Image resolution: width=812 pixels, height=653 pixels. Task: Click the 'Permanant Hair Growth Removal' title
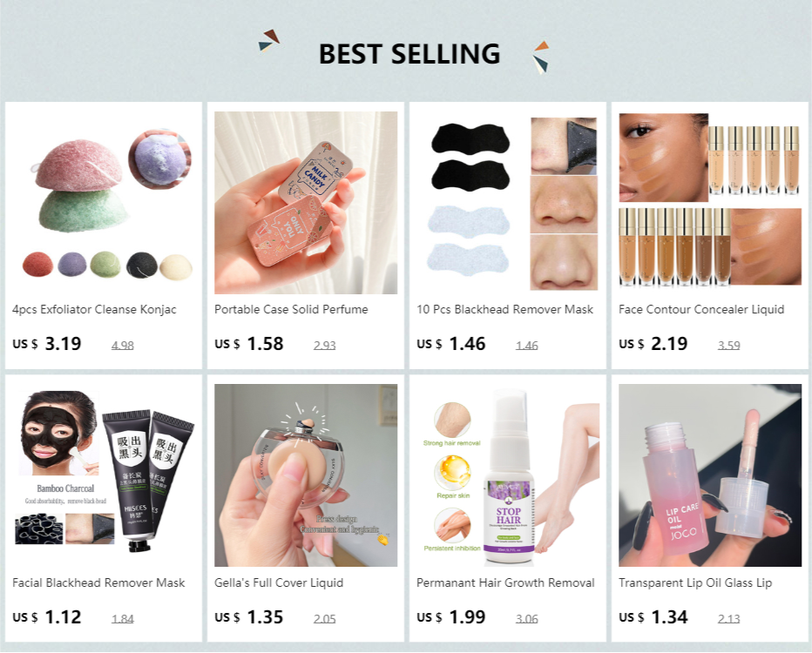(x=505, y=582)
